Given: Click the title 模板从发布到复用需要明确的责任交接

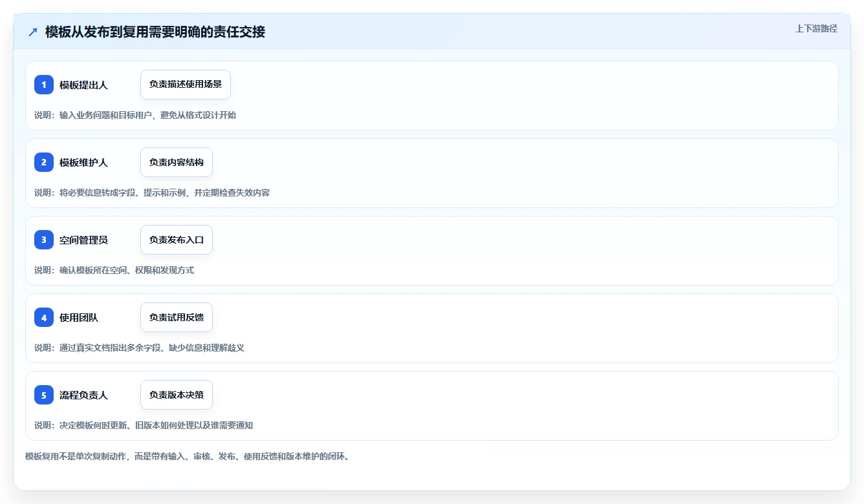Looking at the screenshot, I should coord(155,32).
